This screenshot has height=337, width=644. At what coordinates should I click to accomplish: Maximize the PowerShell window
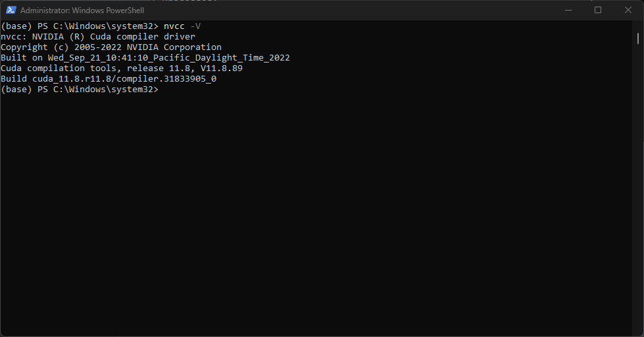[x=598, y=11]
